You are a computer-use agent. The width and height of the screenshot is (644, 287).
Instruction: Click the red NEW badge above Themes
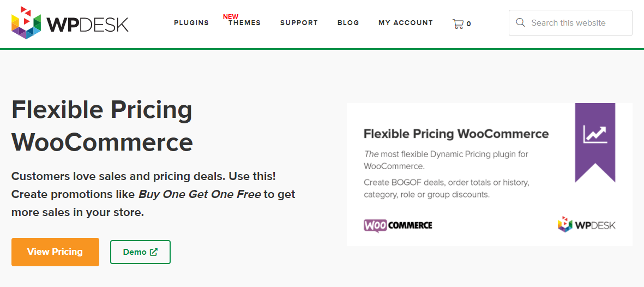(x=231, y=17)
